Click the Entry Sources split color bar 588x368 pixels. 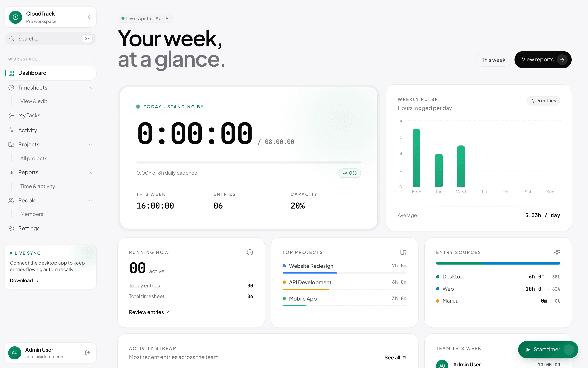pos(498,263)
